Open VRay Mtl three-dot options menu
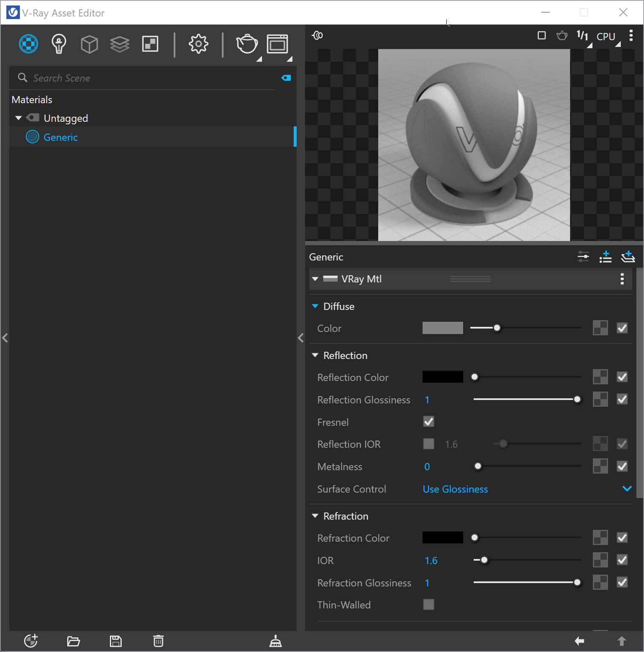 [x=622, y=279]
